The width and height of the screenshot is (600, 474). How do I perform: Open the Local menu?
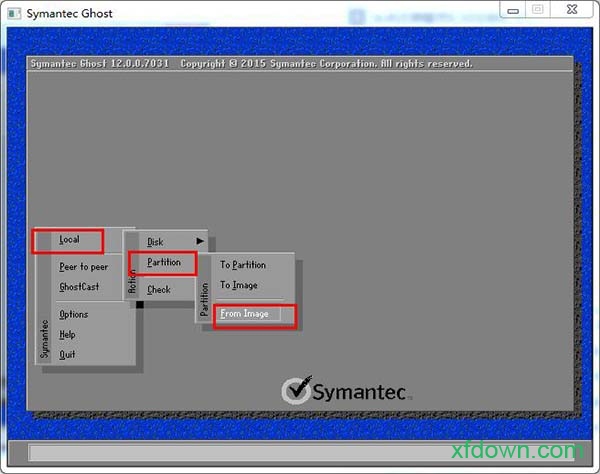pos(69,240)
